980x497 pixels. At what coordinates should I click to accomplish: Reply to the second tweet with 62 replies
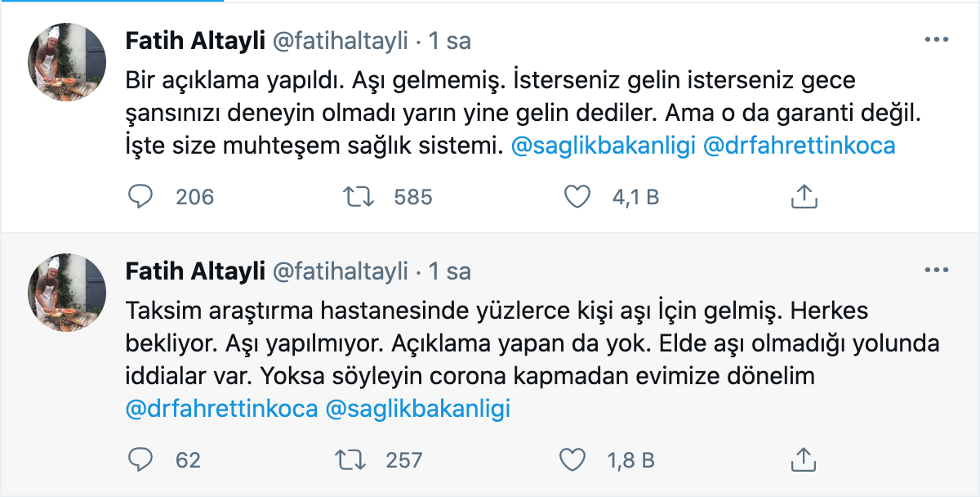(141, 459)
